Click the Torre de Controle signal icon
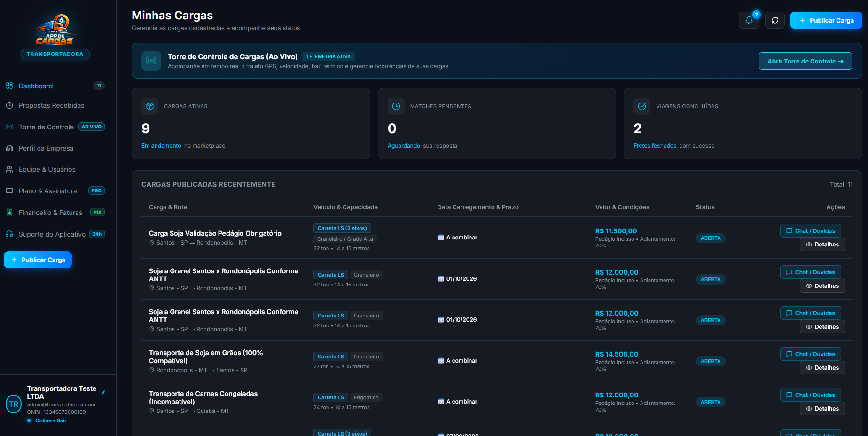868x436 pixels. [9, 127]
